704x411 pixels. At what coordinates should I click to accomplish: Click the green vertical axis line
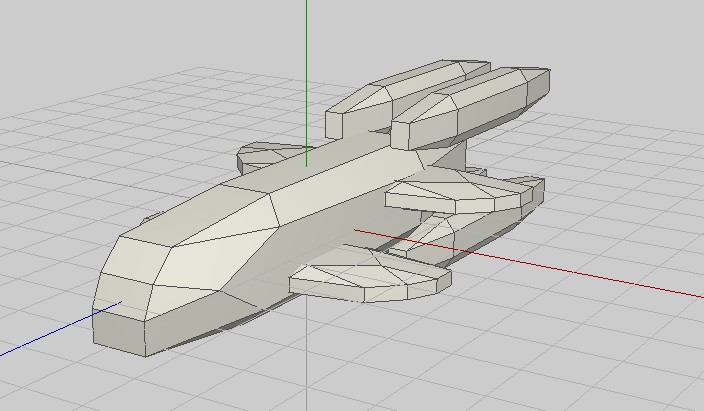[x=307, y=83]
